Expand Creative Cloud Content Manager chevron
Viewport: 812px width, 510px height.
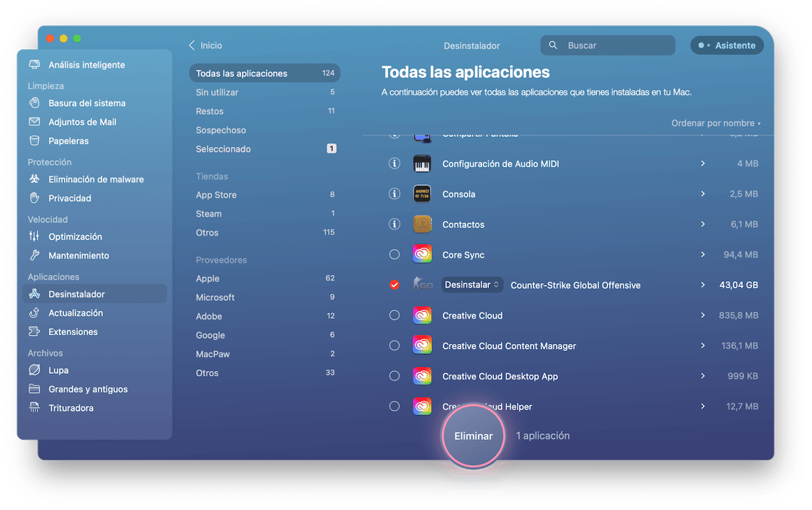(702, 346)
